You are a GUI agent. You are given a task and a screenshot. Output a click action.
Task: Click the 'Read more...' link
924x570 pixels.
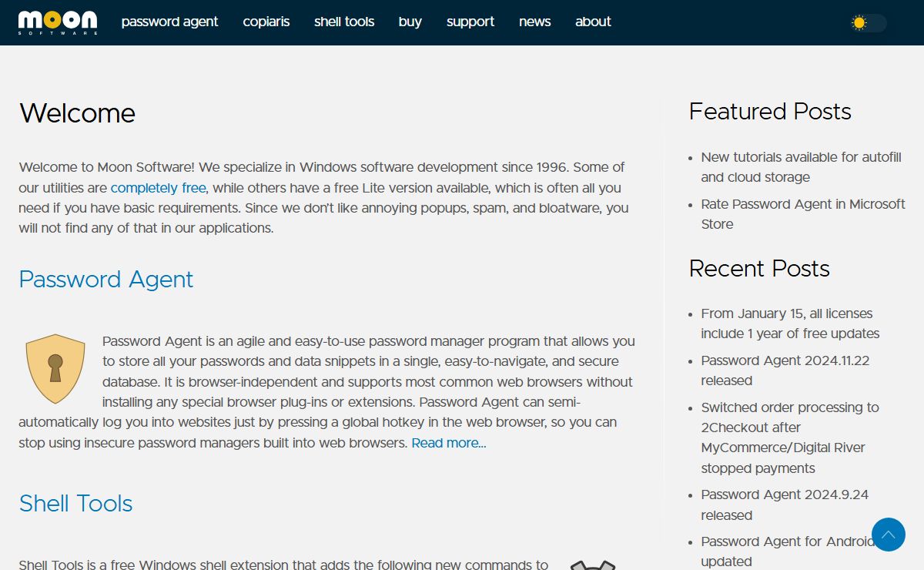(449, 443)
